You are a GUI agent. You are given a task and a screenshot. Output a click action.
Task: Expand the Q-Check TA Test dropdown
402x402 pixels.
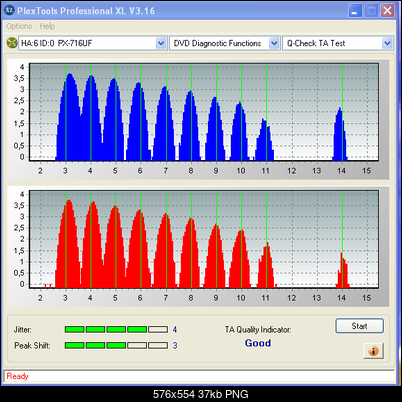387,43
